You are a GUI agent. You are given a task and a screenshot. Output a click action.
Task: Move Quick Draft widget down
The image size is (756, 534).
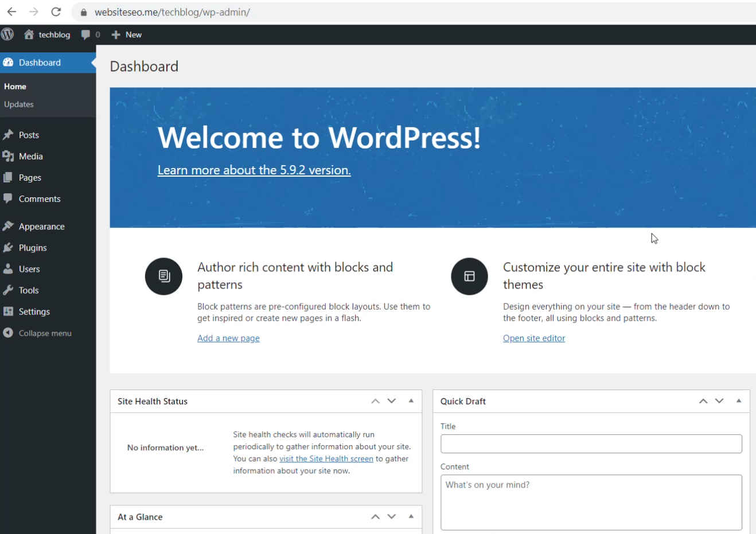point(719,401)
